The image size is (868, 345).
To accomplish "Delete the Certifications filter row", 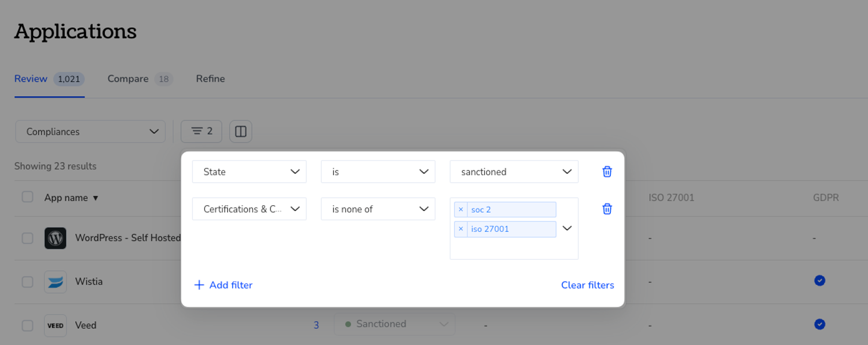I will (x=607, y=209).
